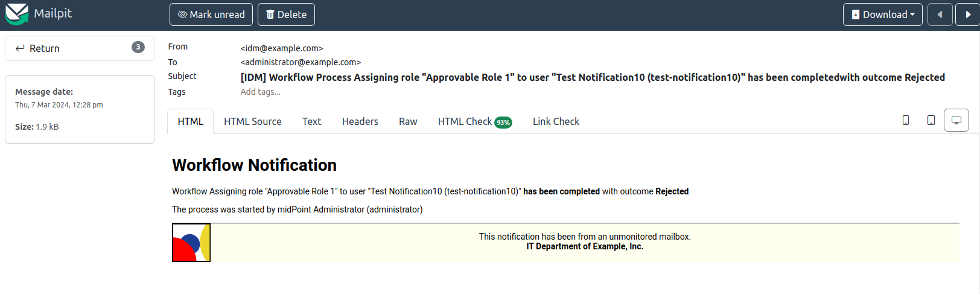Click the unread count badge 3
This screenshot has height=294, width=980.
pyautogui.click(x=138, y=47)
